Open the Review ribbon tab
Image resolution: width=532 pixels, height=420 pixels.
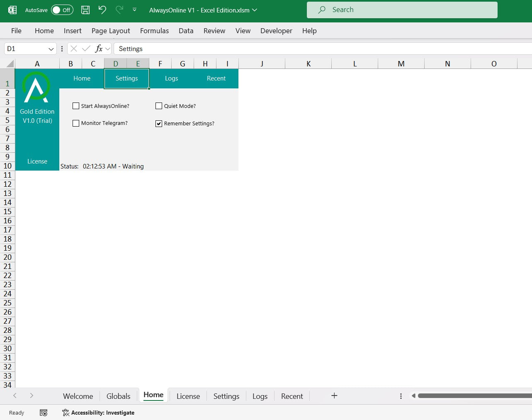214,31
